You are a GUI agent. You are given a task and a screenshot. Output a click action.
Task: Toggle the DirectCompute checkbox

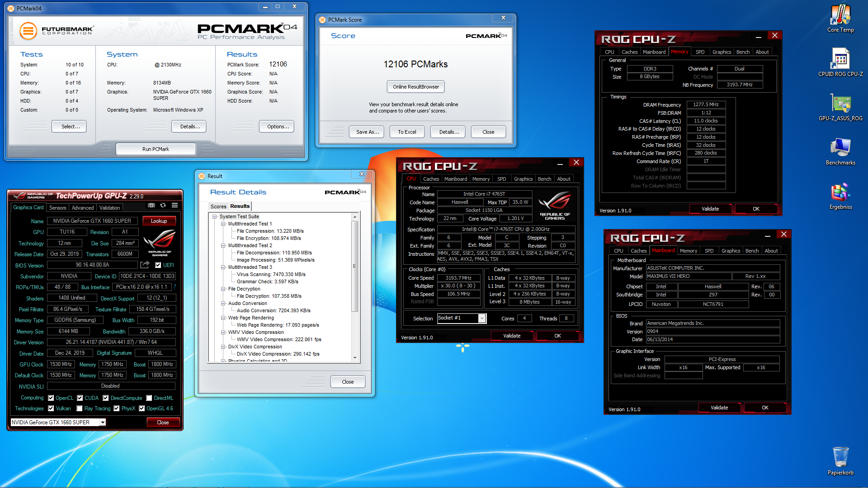[x=106, y=398]
